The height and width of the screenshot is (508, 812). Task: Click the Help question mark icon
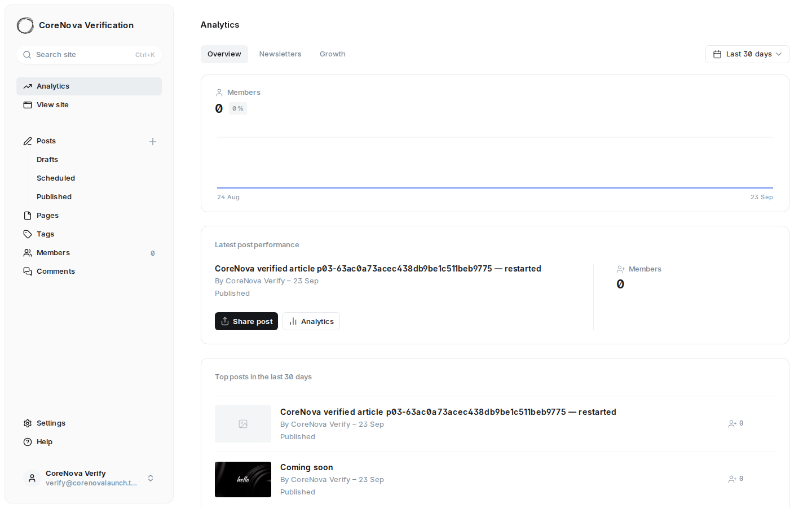click(28, 442)
